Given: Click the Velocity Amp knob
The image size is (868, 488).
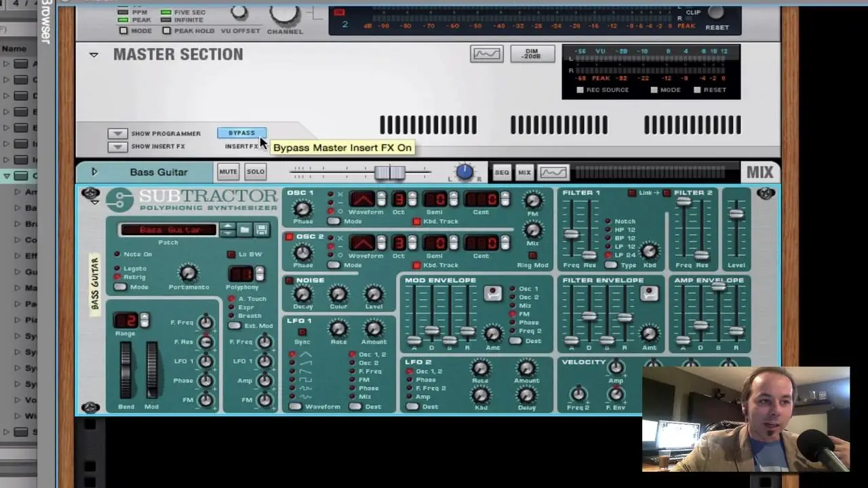Looking at the screenshot, I should [616, 367].
